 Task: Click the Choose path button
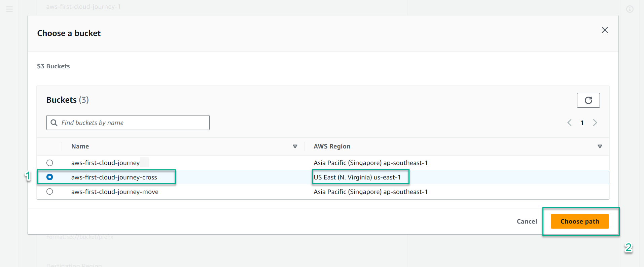tap(580, 221)
